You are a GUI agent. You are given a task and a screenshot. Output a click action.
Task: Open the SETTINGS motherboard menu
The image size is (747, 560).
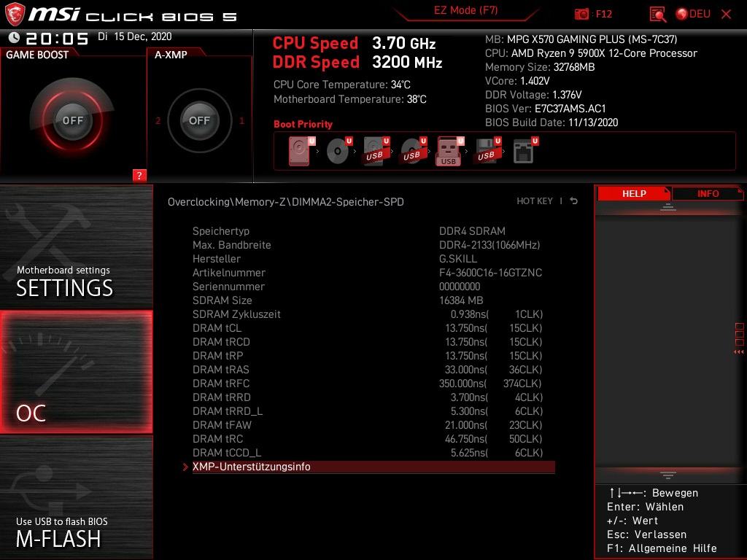(76, 246)
